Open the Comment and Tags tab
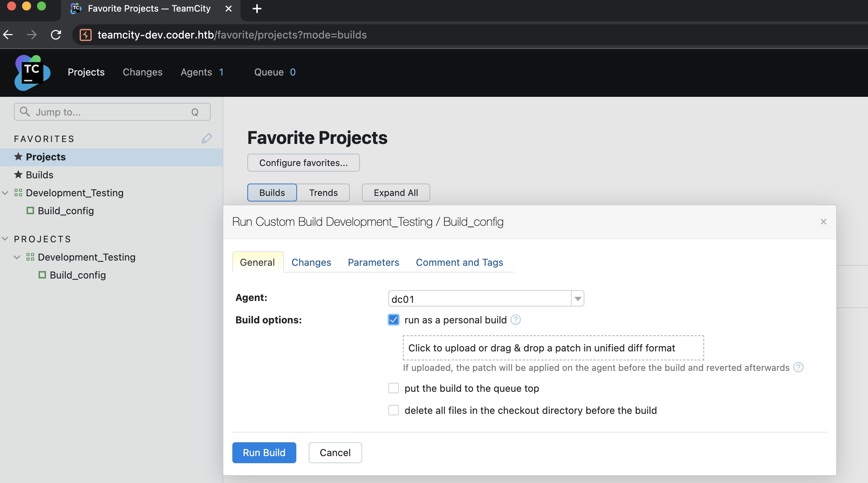The width and height of the screenshot is (868, 483). point(459,262)
